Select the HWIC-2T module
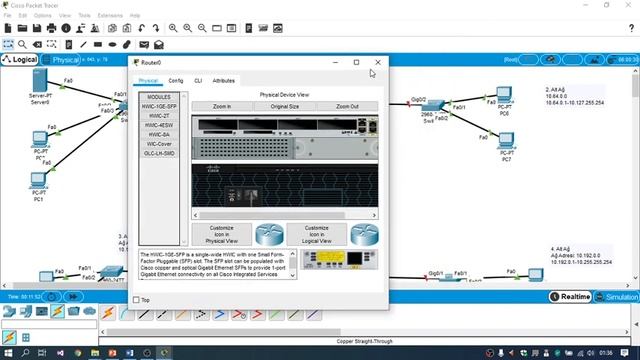 pos(159,116)
